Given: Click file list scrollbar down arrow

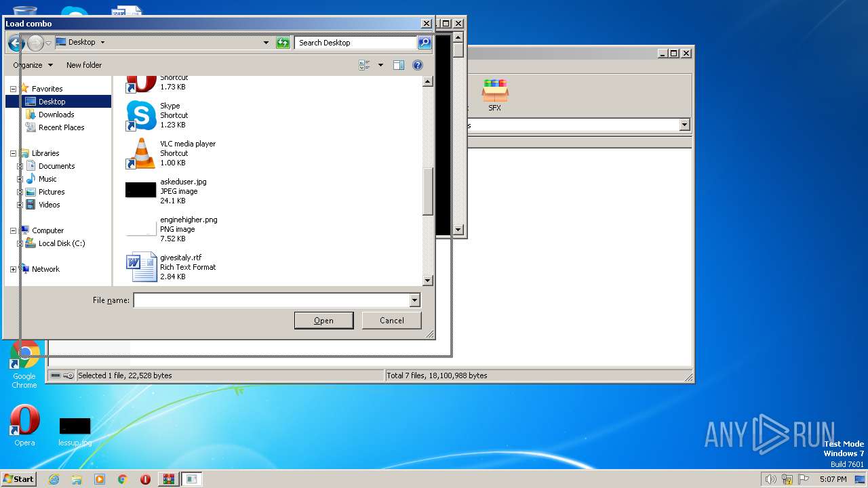Looking at the screenshot, I should [x=428, y=280].
